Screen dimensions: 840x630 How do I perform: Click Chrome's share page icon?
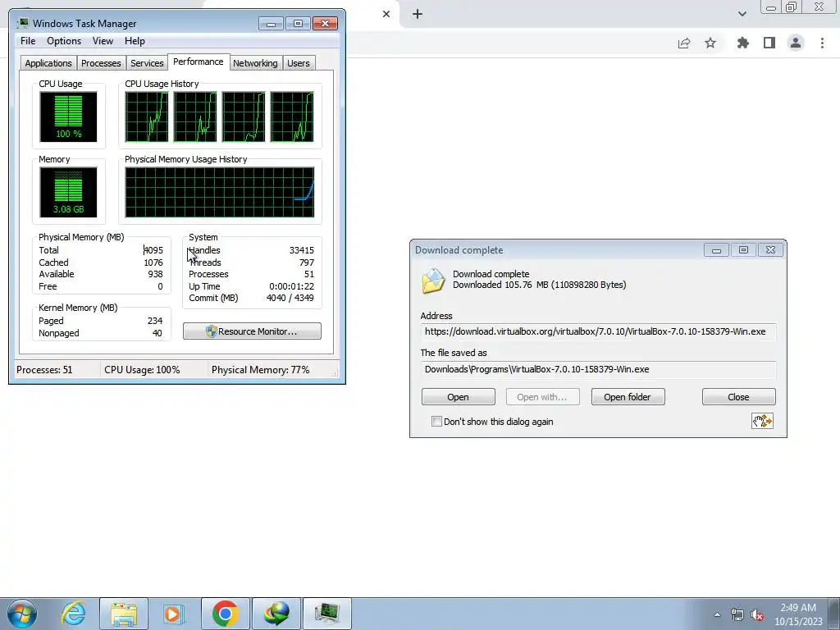coord(684,43)
